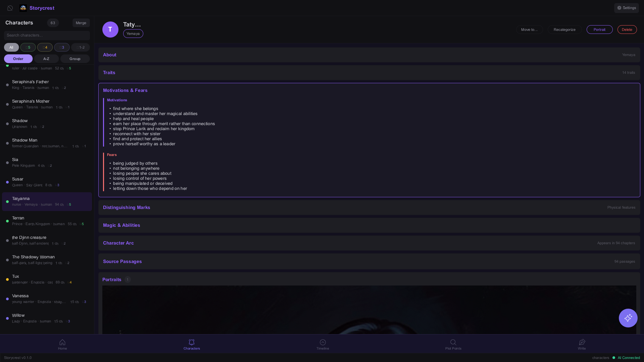Click the Delete button
The height and width of the screenshot is (362, 644).
(x=627, y=29)
